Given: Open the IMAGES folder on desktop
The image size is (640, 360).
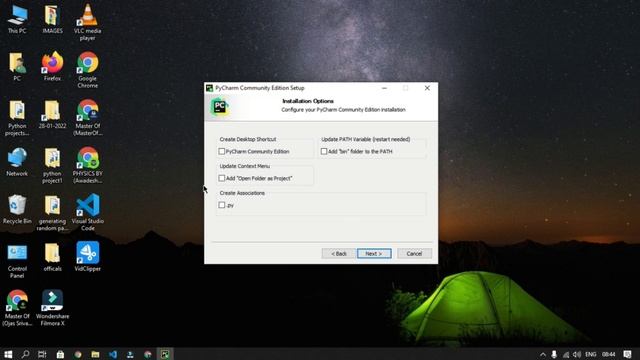Looking at the screenshot, I should [x=52, y=19].
